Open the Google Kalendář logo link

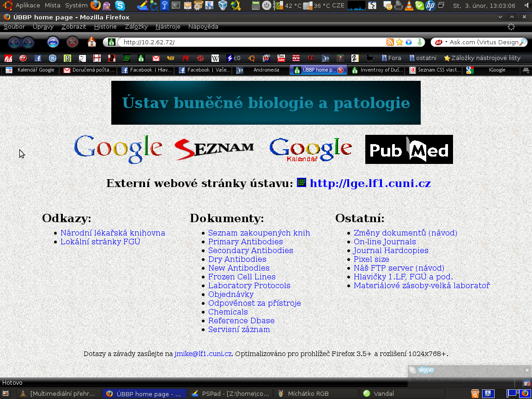310,150
